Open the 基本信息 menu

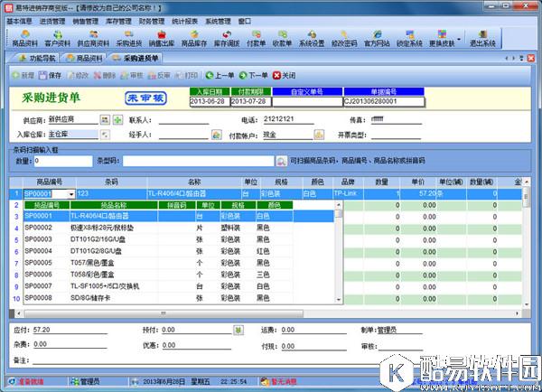coord(19,21)
